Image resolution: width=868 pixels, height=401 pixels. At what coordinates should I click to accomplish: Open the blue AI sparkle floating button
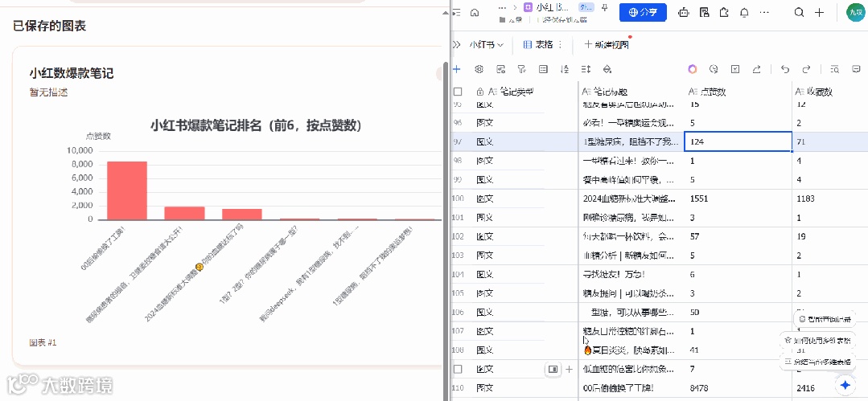[x=845, y=384]
